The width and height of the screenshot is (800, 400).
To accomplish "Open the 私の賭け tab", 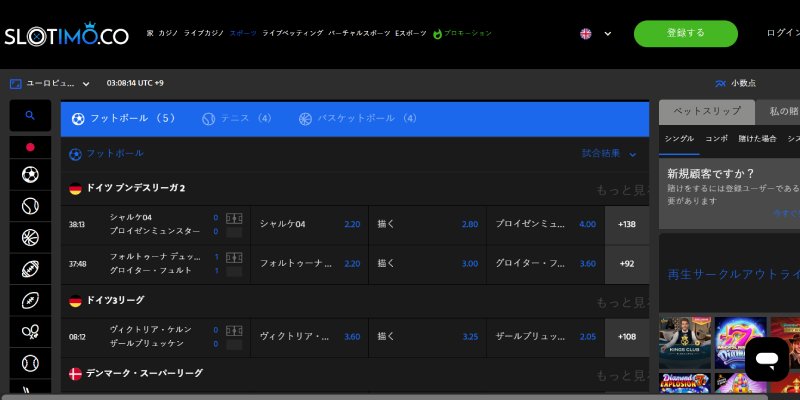I will [x=778, y=112].
